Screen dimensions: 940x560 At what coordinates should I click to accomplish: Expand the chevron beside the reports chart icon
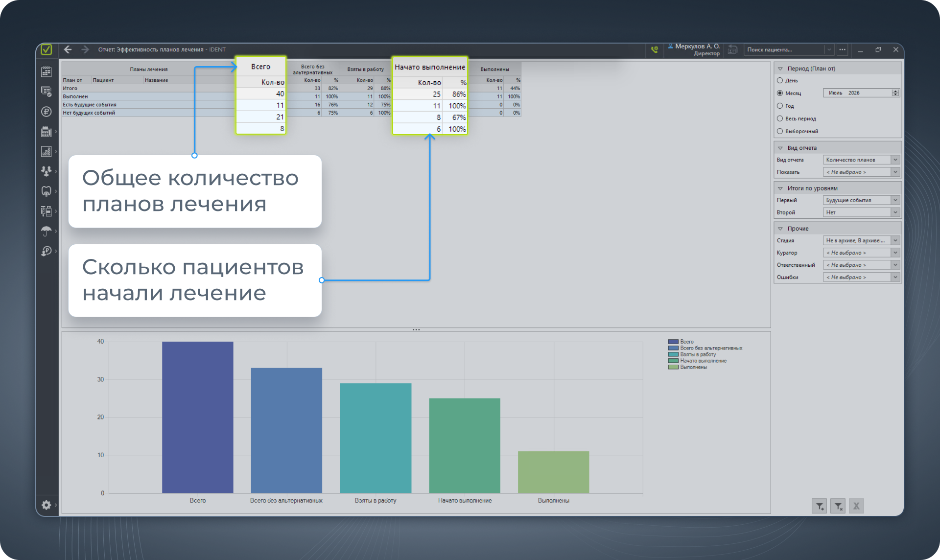point(56,152)
